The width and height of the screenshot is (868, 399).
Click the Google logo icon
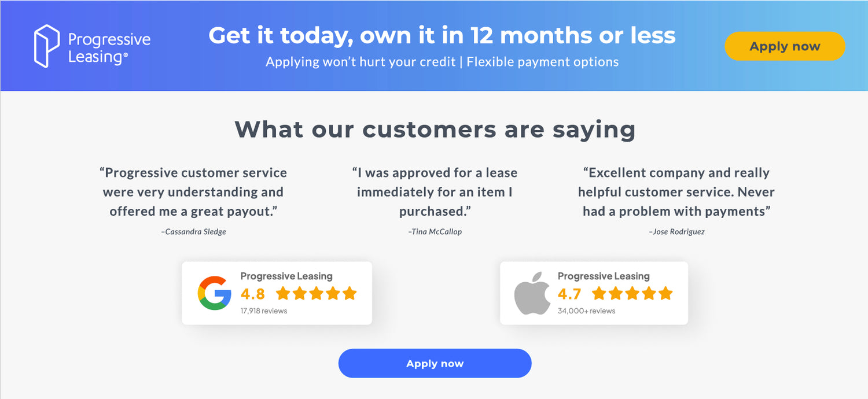tap(215, 293)
